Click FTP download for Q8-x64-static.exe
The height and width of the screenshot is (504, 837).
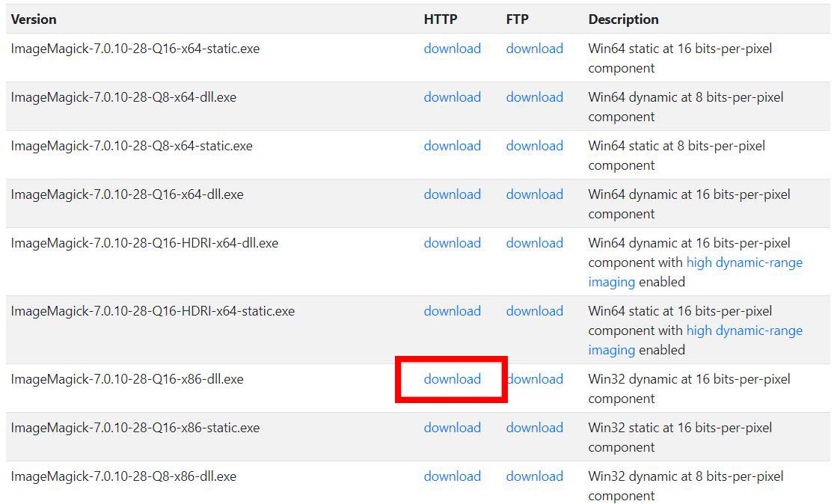point(534,146)
